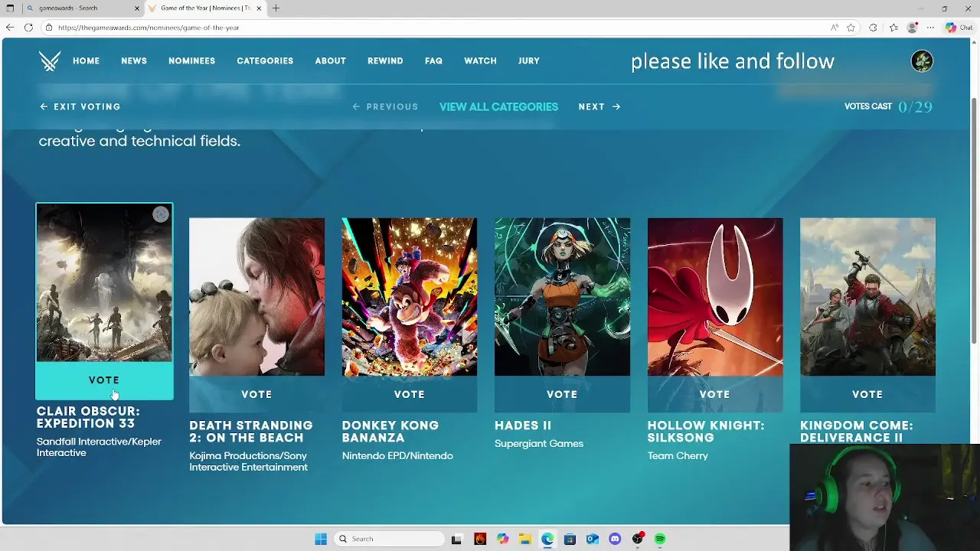Vote for Hollow Knight: Silksong
Viewport: 980px width, 551px height.
tap(714, 394)
